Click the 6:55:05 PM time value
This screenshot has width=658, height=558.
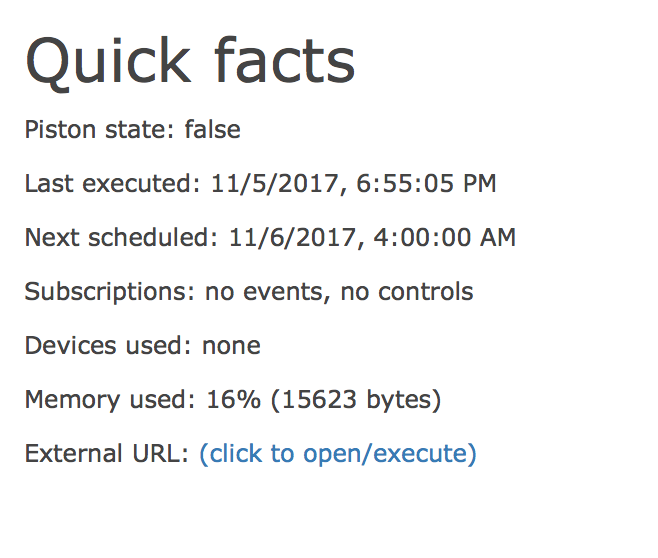coord(426,184)
